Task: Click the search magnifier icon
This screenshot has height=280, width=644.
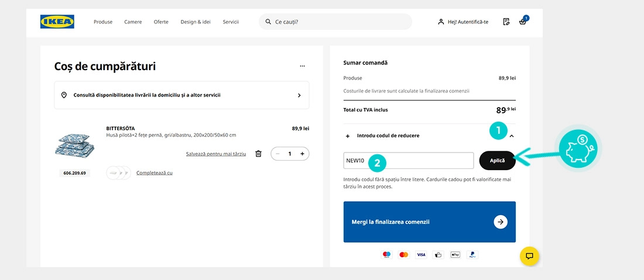Action: point(268,22)
